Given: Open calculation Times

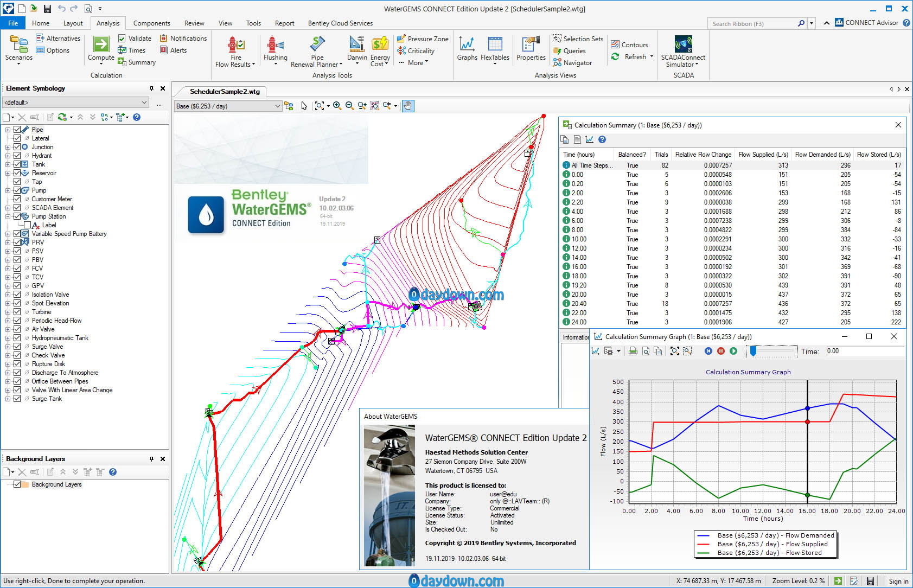Looking at the screenshot, I should tap(132, 50).
